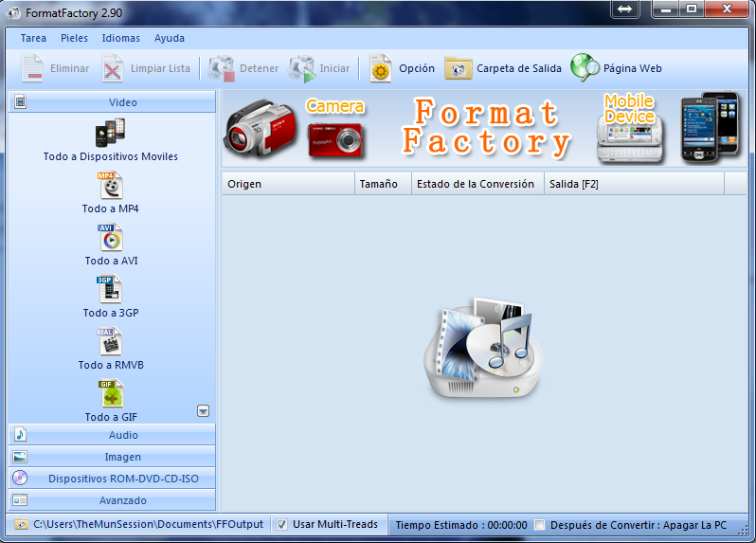Click the Iniciar play icon
This screenshot has height=543, width=756.
click(302, 68)
